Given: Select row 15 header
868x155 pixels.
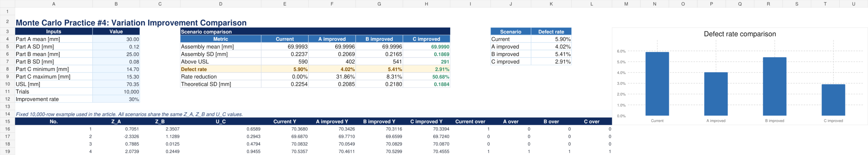Looking at the screenshot, I should (7, 121).
